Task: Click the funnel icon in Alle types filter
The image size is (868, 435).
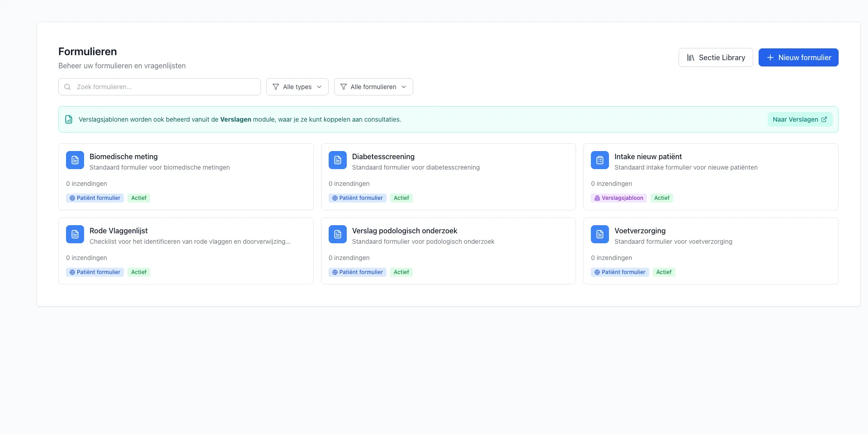Action: click(x=276, y=87)
